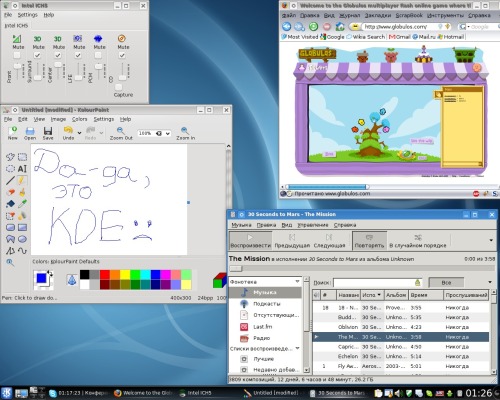Click the Most Visited bookmark
The image size is (500, 400).
point(300,37)
